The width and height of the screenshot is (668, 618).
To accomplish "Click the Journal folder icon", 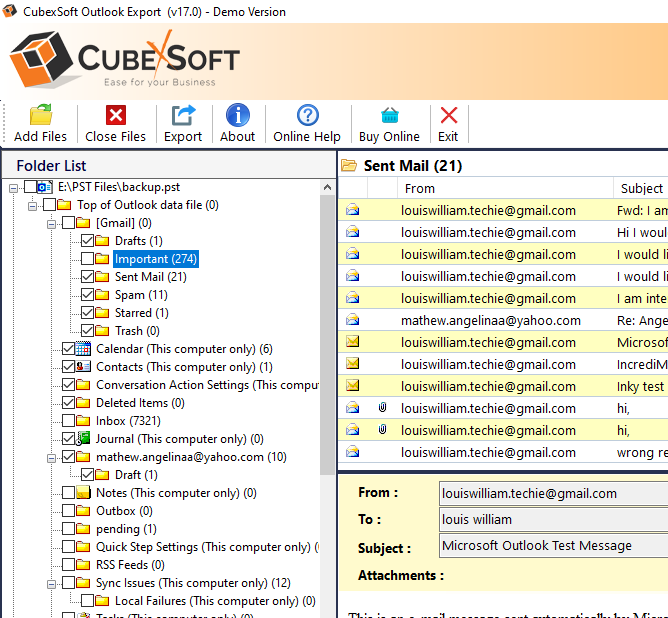I will [x=83, y=439].
